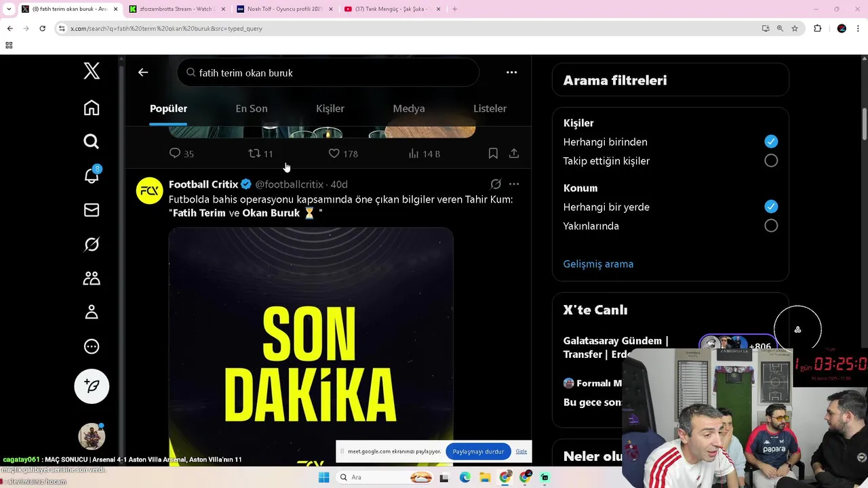
Task: Select Herhangi birinden radio option
Action: click(771, 142)
